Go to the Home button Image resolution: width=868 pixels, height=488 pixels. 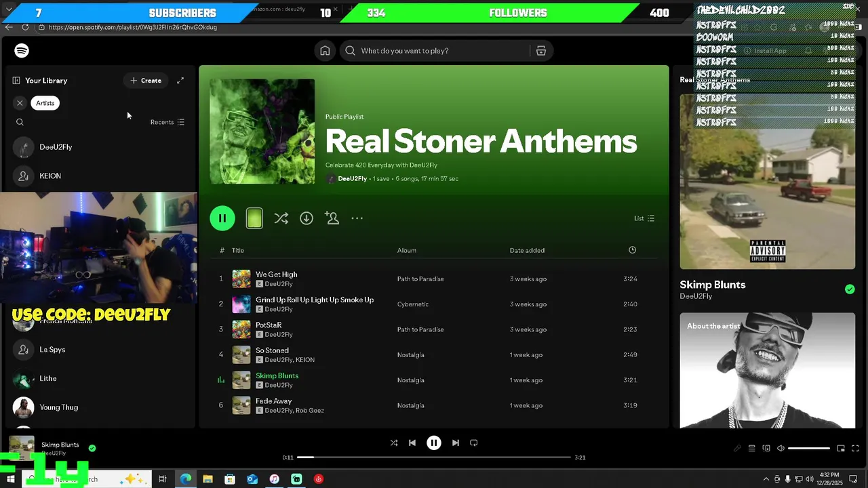tap(325, 51)
